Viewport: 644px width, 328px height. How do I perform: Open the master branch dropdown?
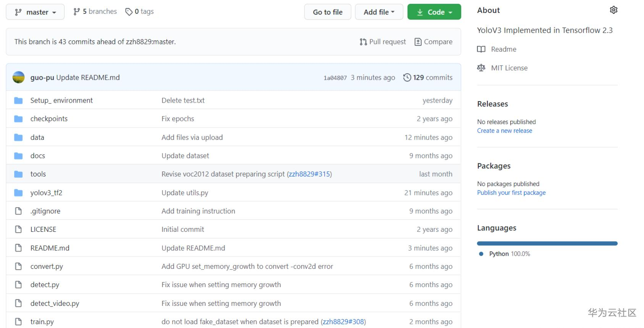tap(35, 12)
